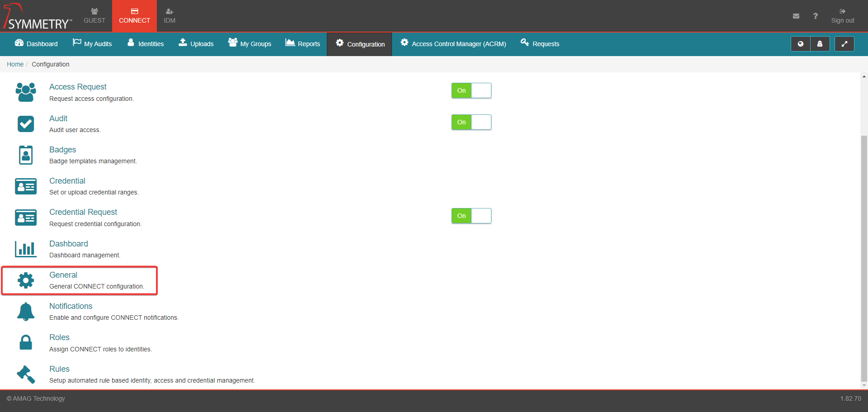
Task: Toggle the Credential Request On switch
Action: point(471,216)
